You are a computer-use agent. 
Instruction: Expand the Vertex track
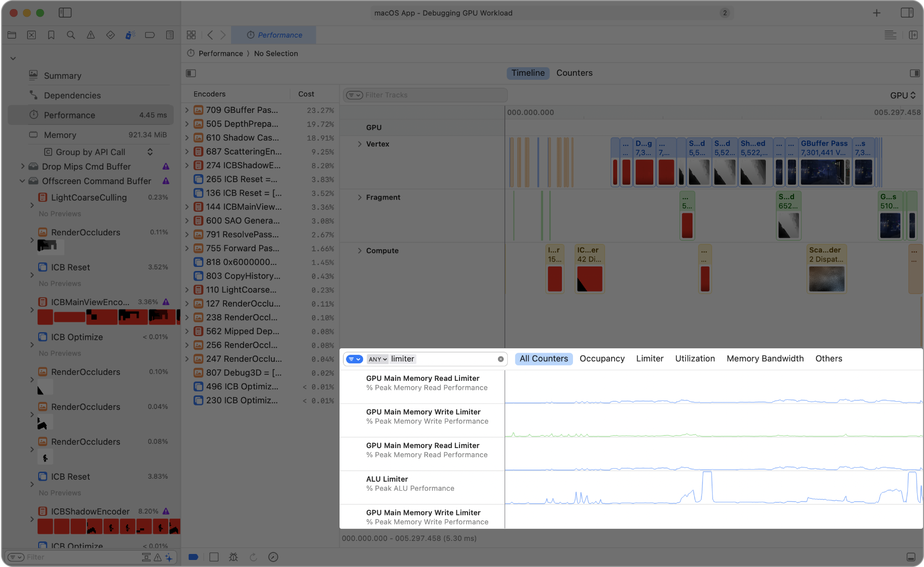pyautogui.click(x=360, y=144)
